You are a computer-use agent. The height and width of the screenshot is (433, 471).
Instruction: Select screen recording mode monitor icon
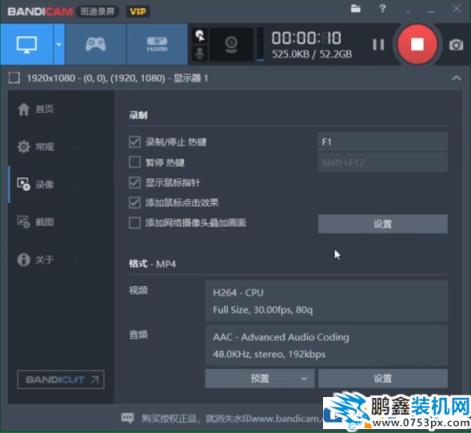pyautogui.click(x=27, y=44)
